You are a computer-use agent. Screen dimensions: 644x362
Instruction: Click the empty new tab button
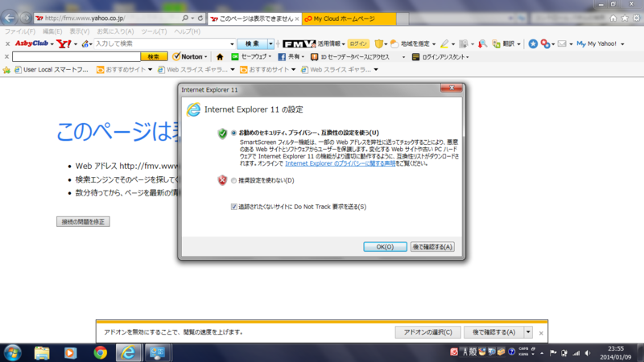tap(402, 19)
